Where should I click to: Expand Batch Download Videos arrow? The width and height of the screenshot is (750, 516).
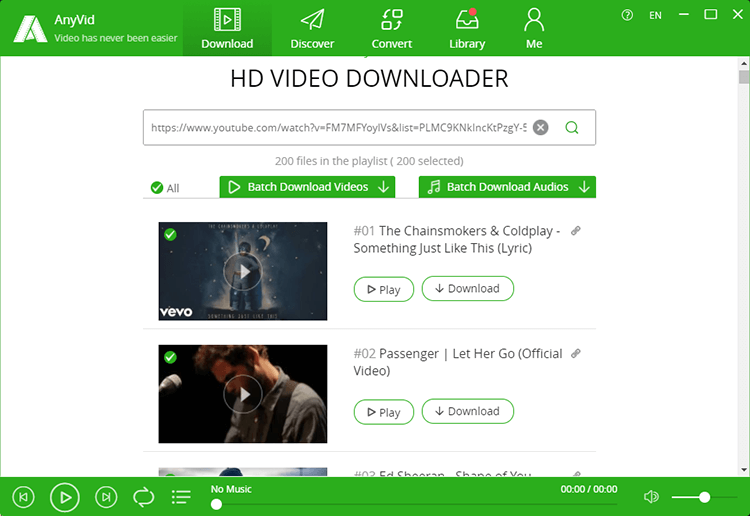(x=384, y=187)
